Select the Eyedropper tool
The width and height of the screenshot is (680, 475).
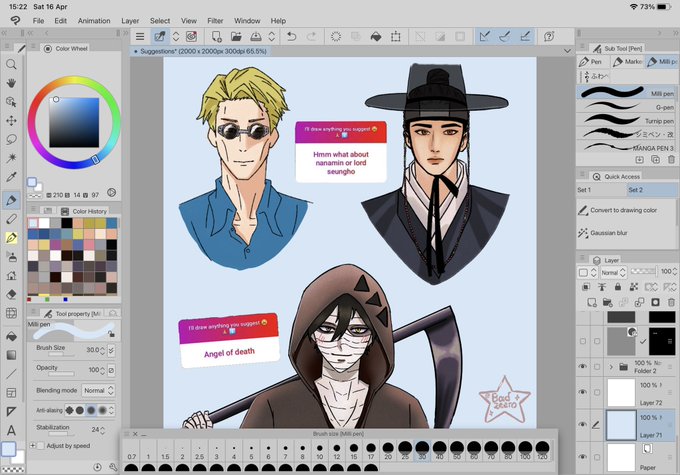pos(11,177)
